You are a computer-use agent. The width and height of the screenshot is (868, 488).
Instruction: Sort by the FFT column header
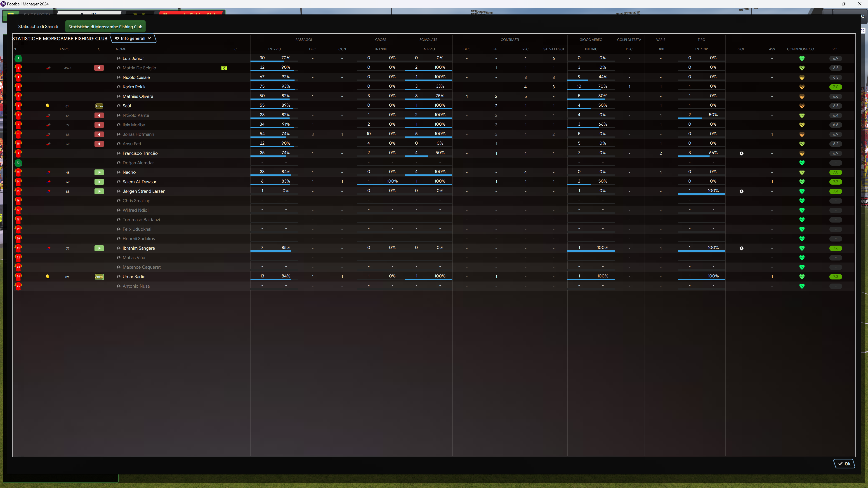496,49
